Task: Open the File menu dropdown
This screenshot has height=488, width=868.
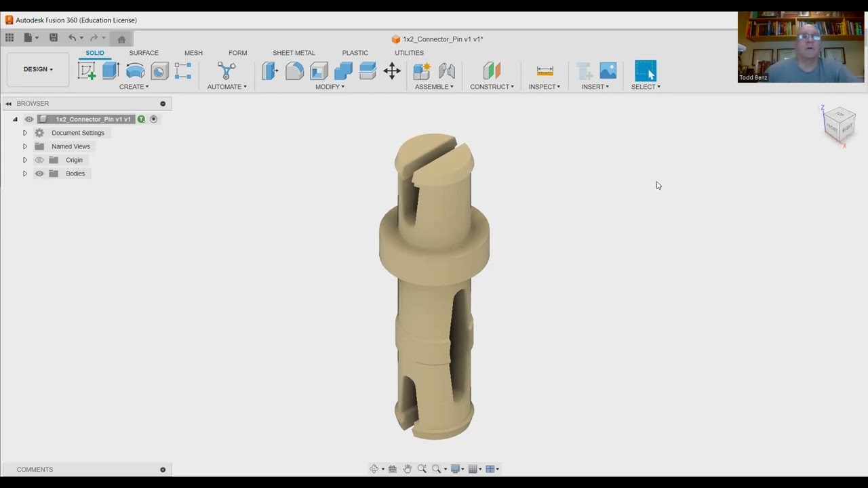Action: click(x=31, y=38)
